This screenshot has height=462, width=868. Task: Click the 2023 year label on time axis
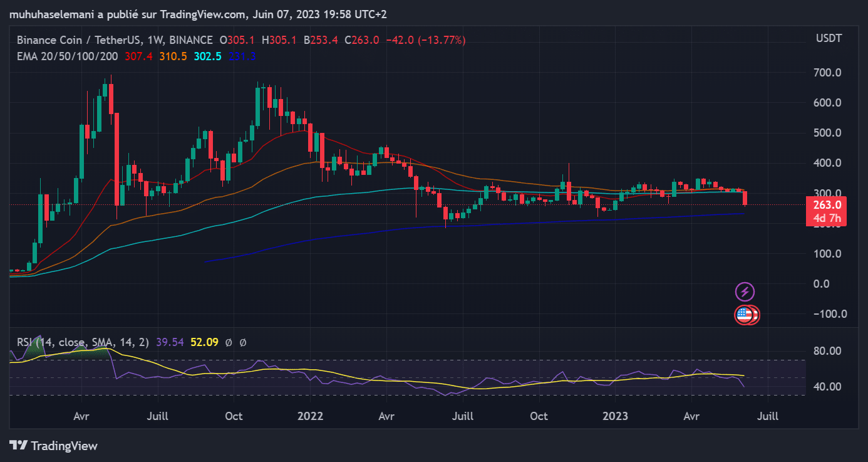pyautogui.click(x=615, y=416)
